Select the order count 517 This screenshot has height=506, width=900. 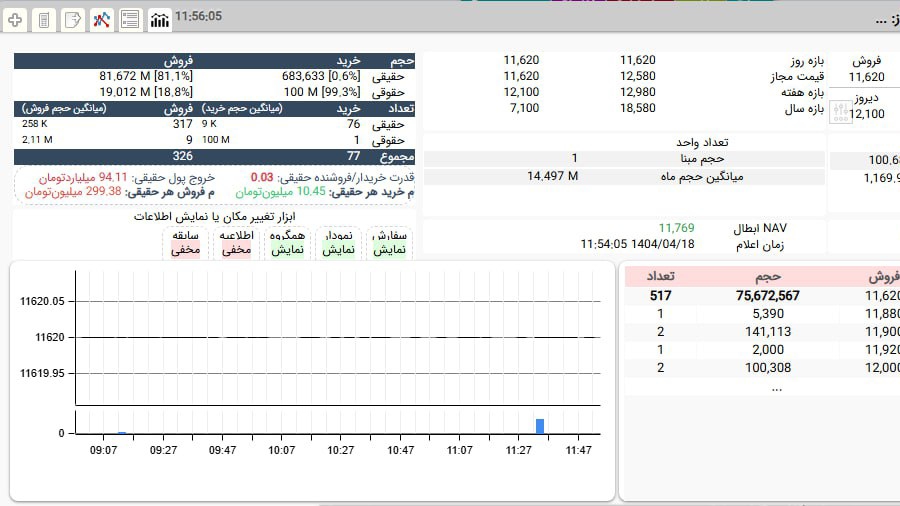661,295
